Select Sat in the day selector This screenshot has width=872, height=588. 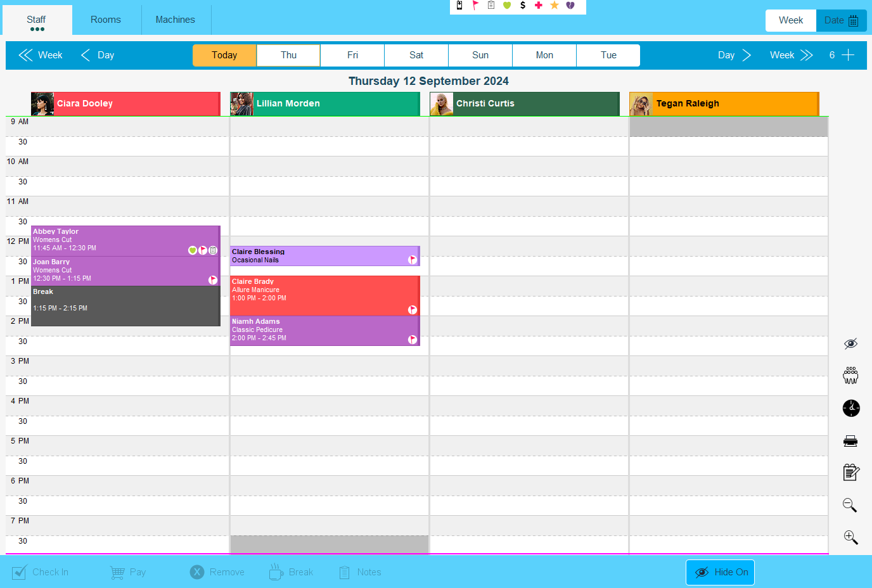[416, 55]
